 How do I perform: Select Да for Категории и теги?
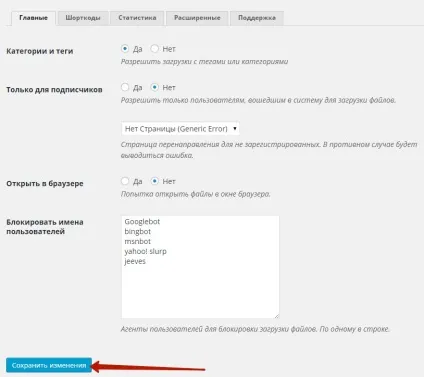(x=125, y=49)
